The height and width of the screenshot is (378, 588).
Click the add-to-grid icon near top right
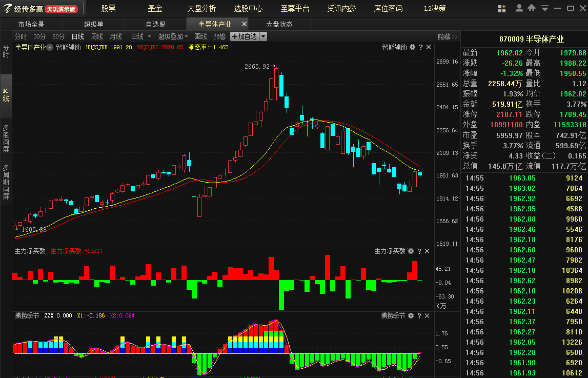coord(501,8)
